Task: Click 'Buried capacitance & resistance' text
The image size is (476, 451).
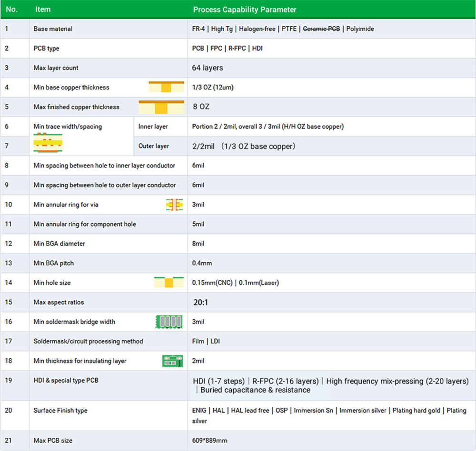Action: click(255, 390)
